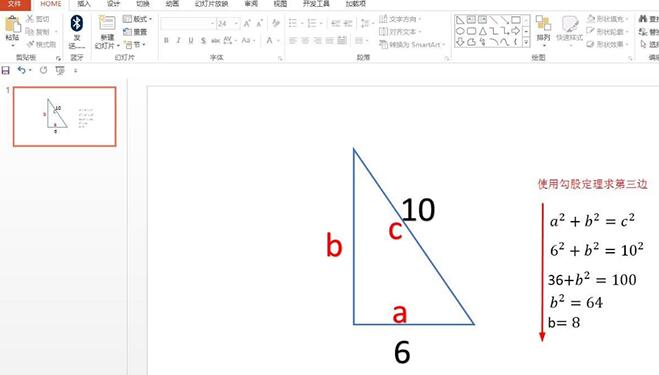Toggle right text alignment
The height and width of the screenshot is (375, 659).
tap(317, 40)
